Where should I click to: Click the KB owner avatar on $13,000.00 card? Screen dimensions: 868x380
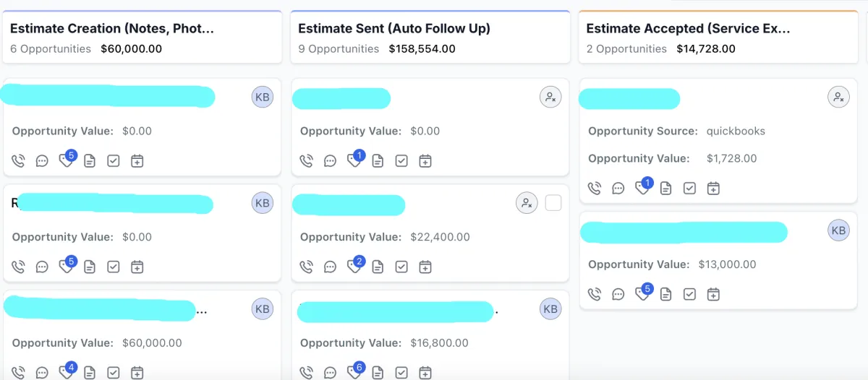click(838, 230)
